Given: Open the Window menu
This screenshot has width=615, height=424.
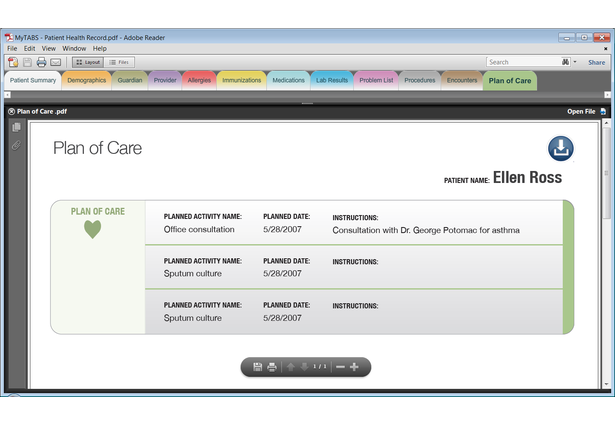Looking at the screenshot, I should coord(74,48).
